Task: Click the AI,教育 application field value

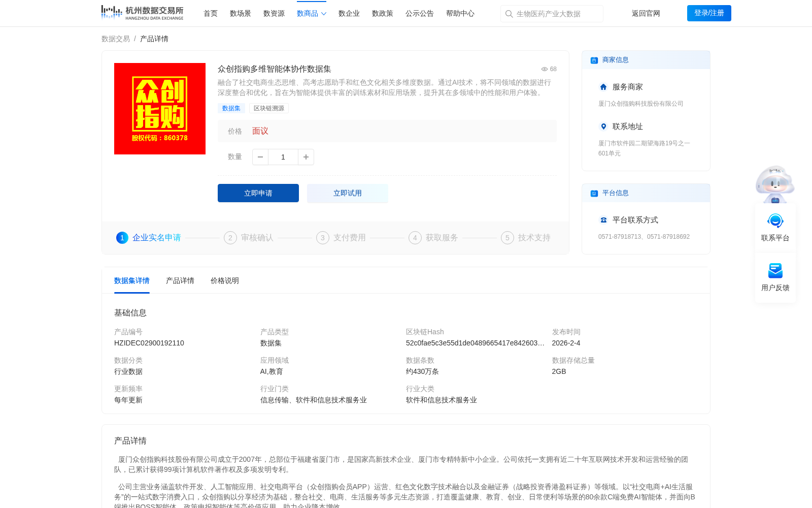Action: [272, 371]
